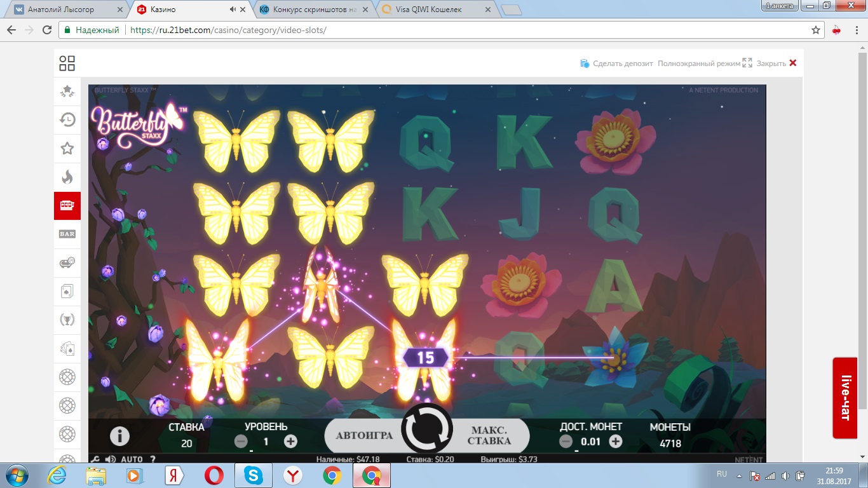Switch to Полноэкранный режим

705,64
